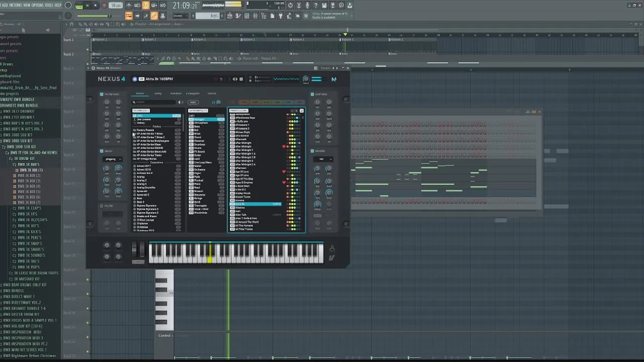Open the snap selector showing (none)
Screen dimensions: 644x362
click(x=181, y=16)
